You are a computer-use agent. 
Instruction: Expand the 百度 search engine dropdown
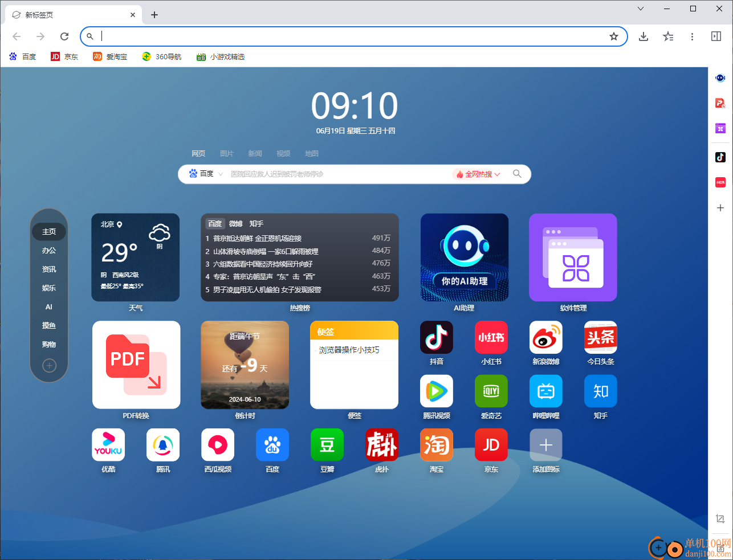(x=206, y=174)
